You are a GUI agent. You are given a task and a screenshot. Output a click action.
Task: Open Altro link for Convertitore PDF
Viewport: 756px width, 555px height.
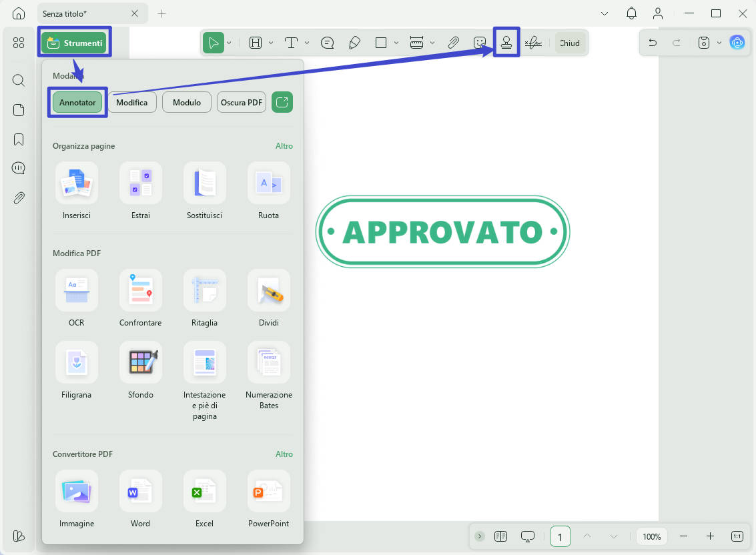(x=284, y=454)
